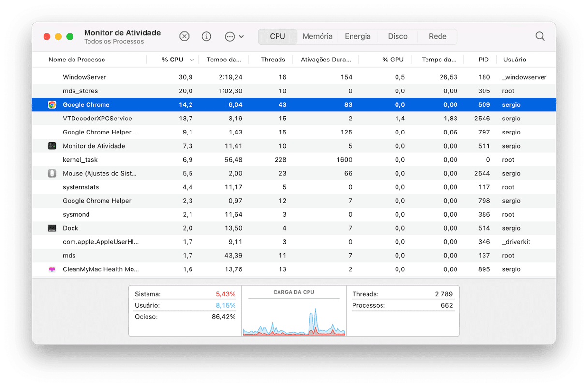Viewport: 588px width, 387px height.
Task: Sort by Ativações Dura... column header
Action: click(326, 60)
